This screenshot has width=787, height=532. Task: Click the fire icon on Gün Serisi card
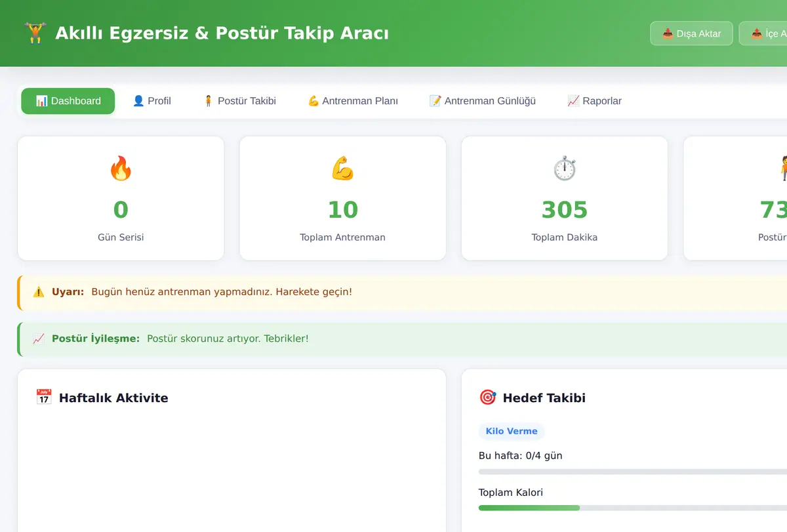[x=121, y=169]
